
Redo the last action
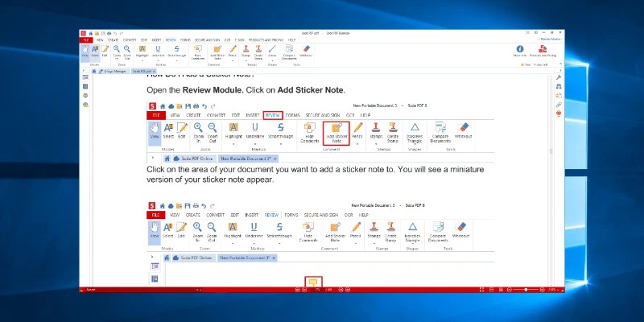(121, 33)
